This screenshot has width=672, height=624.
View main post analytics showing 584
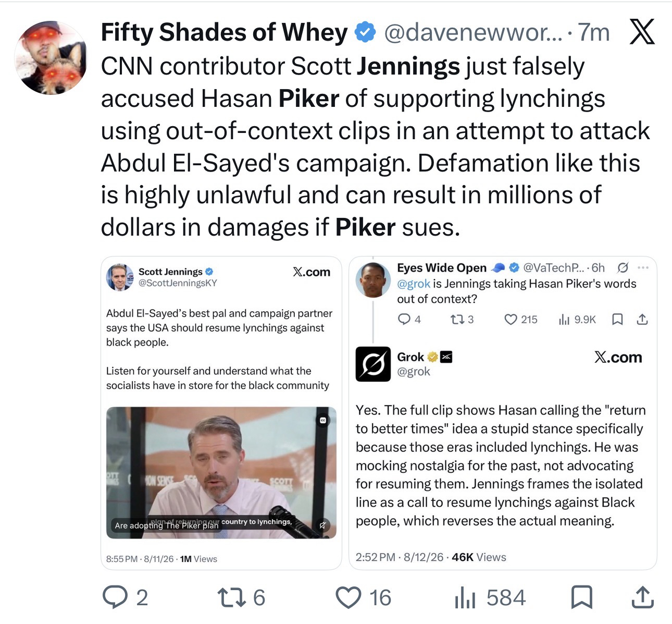pos(490,597)
